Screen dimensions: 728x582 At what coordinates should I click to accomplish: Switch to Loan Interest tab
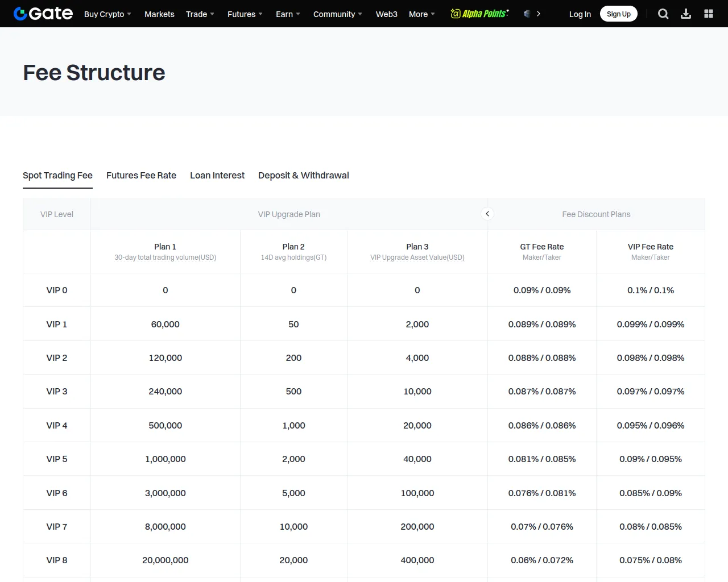[x=217, y=176]
